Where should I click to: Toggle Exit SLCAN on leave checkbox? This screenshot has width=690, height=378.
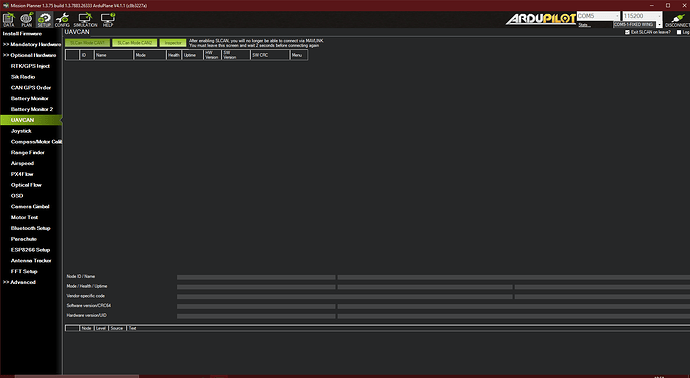click(628, 32)
